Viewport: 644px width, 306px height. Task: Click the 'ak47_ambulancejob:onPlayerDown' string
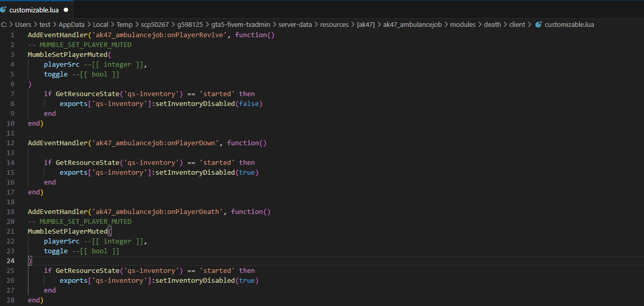click(155, 143)
